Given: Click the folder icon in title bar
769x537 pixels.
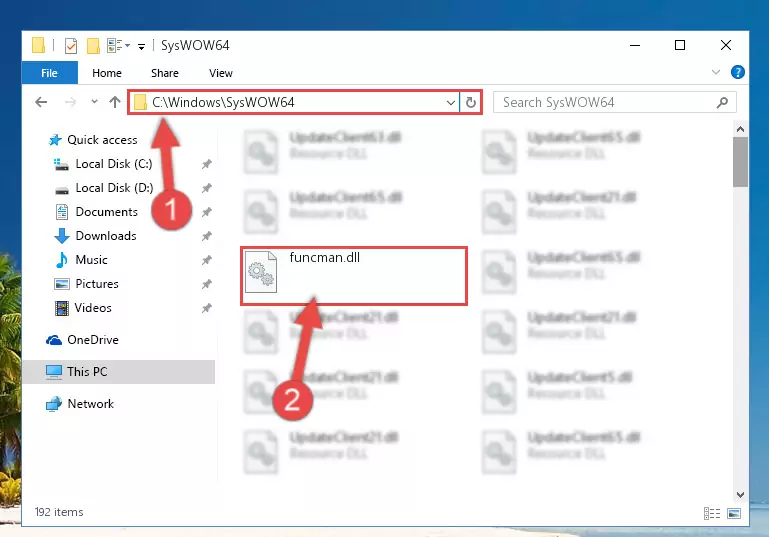Looking at the screenshot, I should [38, 45].
